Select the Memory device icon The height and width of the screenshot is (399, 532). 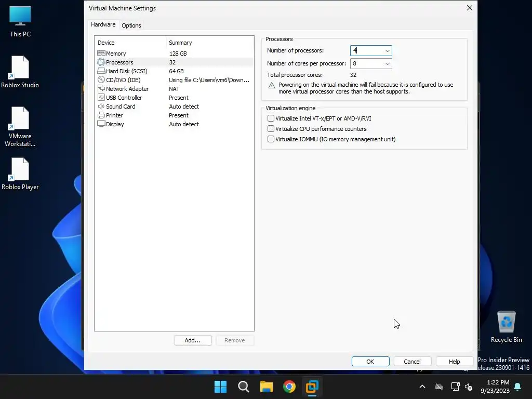(x=101, y=54)
